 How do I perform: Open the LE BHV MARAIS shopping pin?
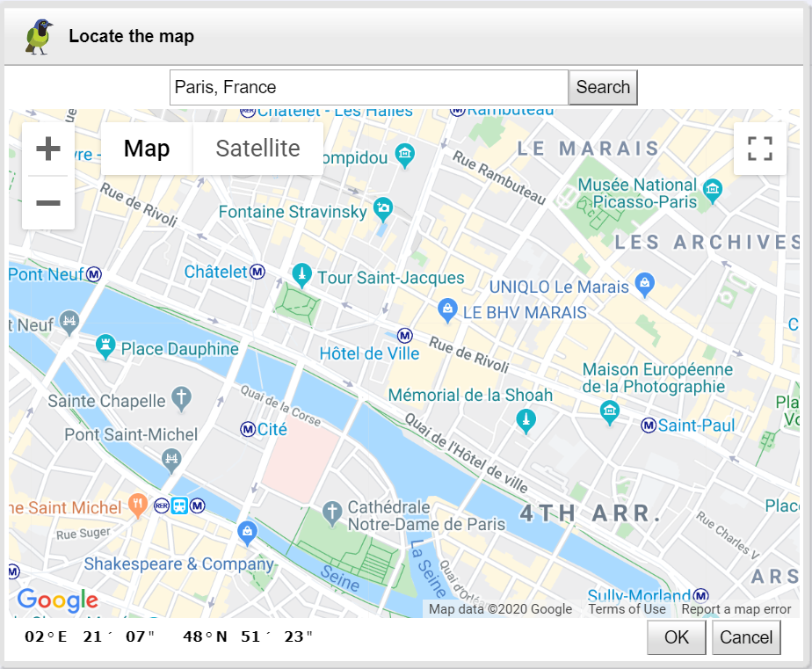pos(447,310)
